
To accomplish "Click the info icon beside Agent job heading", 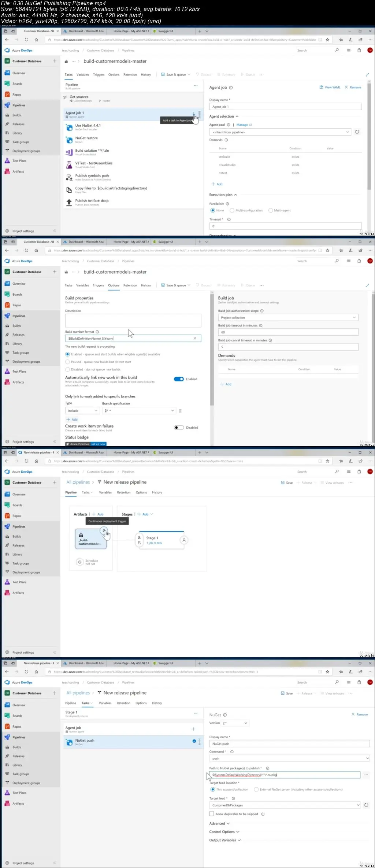I will click(x=231, y=88).
